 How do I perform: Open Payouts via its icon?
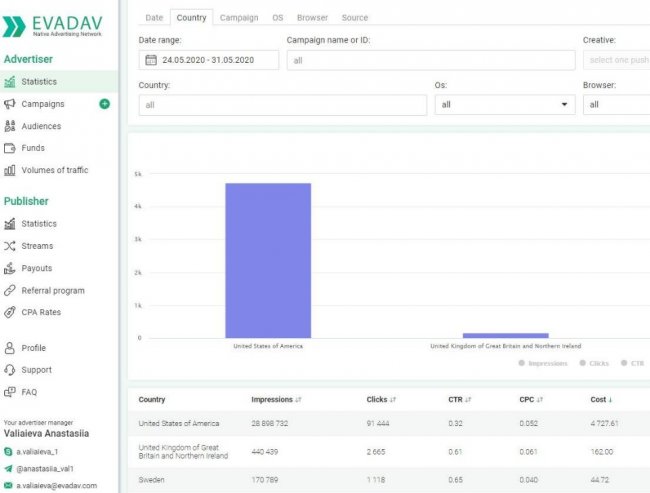coord(10,268)
